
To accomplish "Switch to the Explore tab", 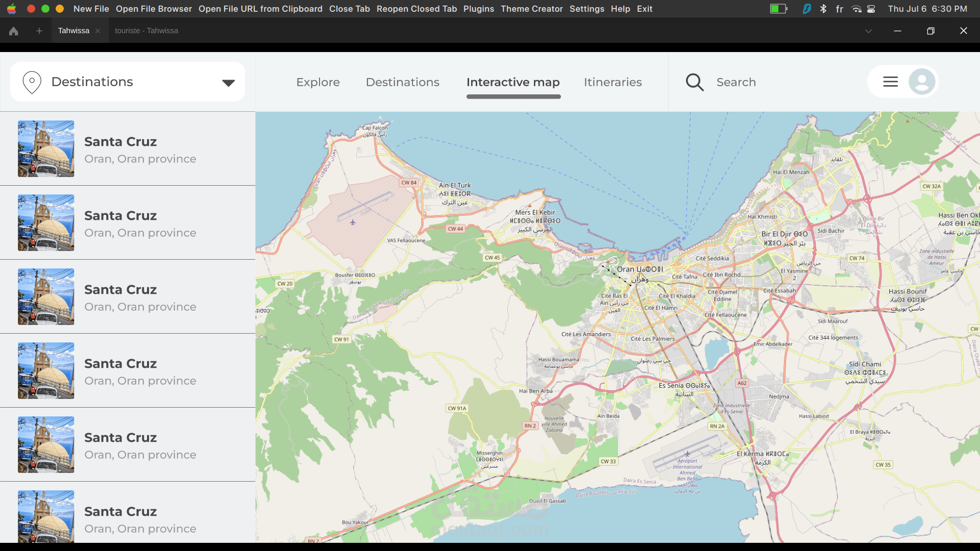I will point(317,82).
